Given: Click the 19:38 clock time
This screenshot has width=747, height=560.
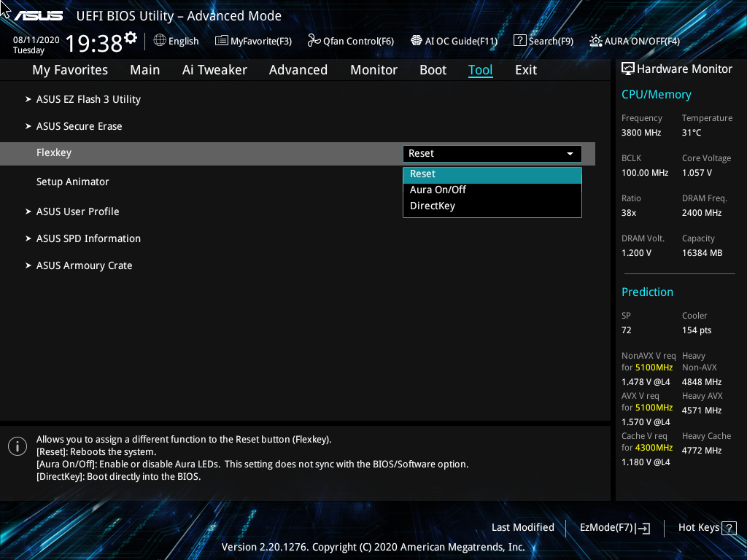Looking at the screenshot, I should click(x=94, y=43).
